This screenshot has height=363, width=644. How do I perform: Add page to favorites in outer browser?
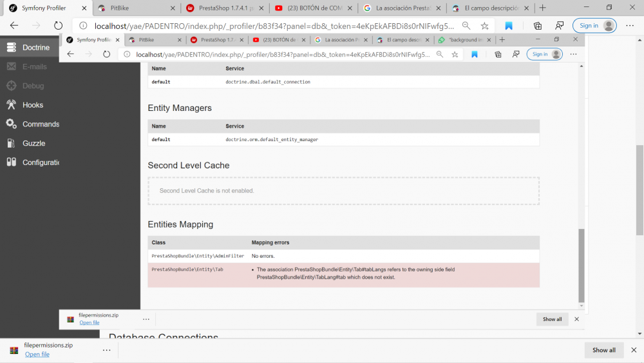tap(485, 26)
